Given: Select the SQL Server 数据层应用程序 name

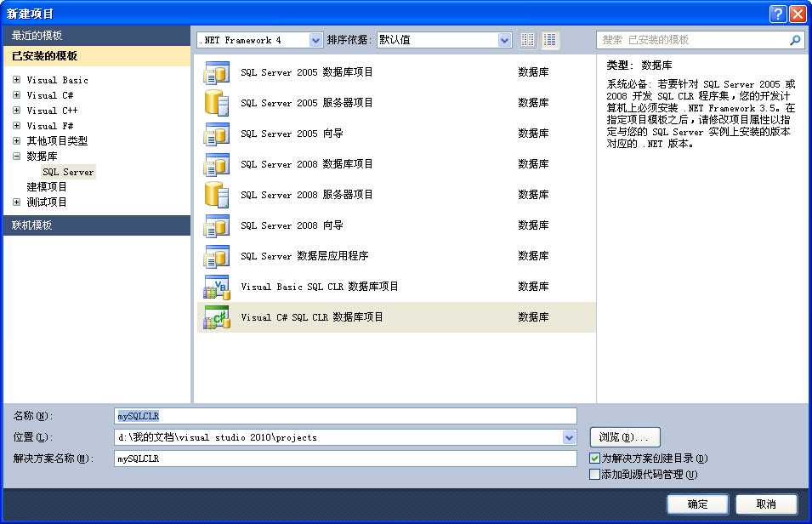Looking at the screenshot, I should [304, 255].
